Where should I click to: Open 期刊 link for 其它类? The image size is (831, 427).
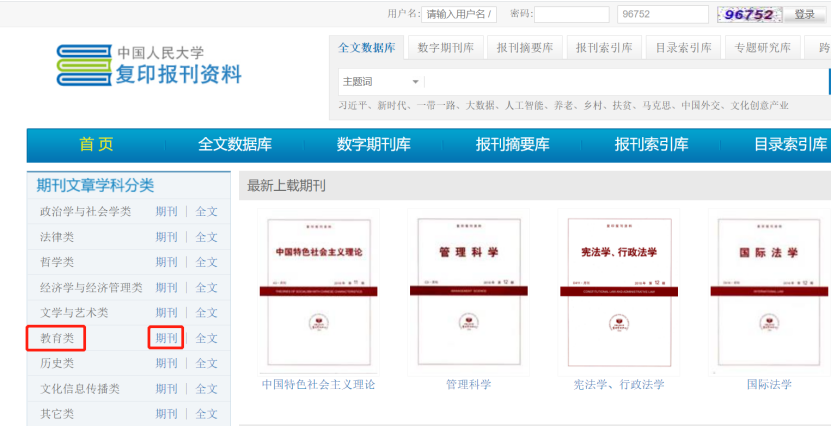166,414
